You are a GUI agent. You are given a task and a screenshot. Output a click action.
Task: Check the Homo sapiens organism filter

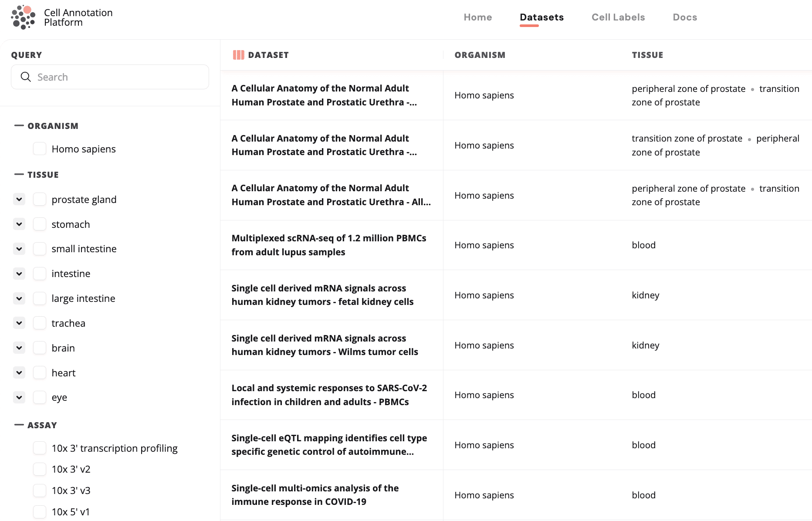(x=39, y=149)
